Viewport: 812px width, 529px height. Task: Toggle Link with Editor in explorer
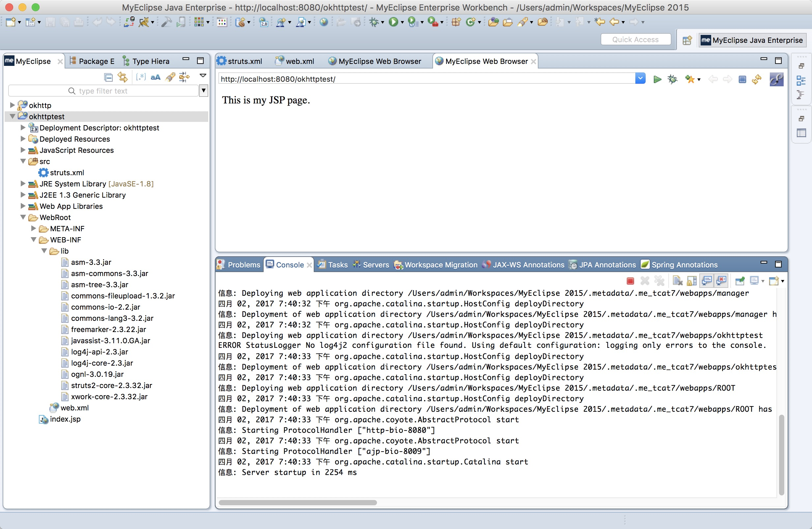123,77
